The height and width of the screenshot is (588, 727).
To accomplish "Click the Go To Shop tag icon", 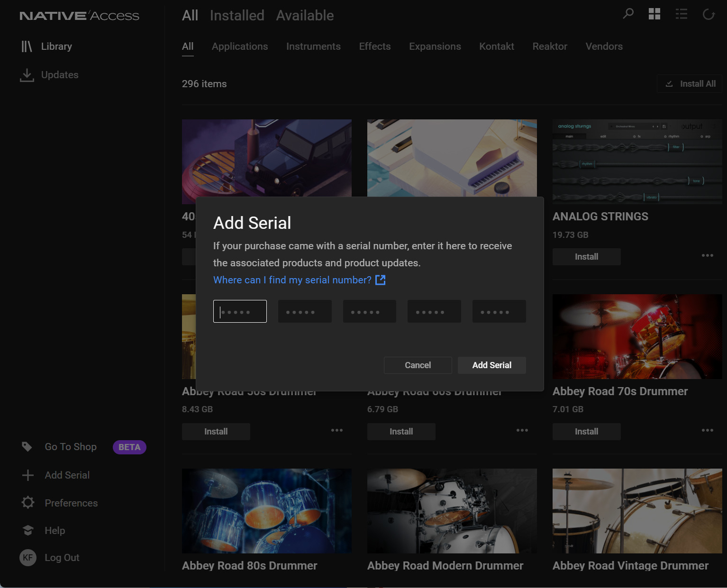I will point(27,447).
